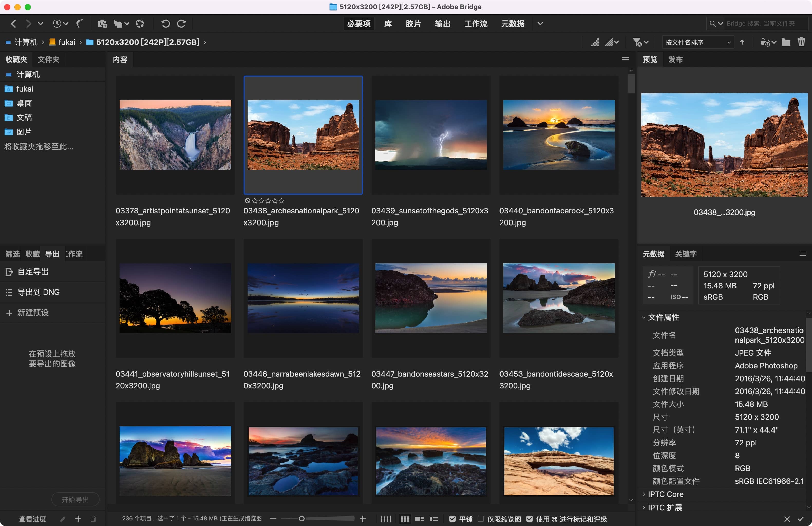Click 自定导出 export preset
This screenshot has height=526, width=812.
[x=33, y=272]
